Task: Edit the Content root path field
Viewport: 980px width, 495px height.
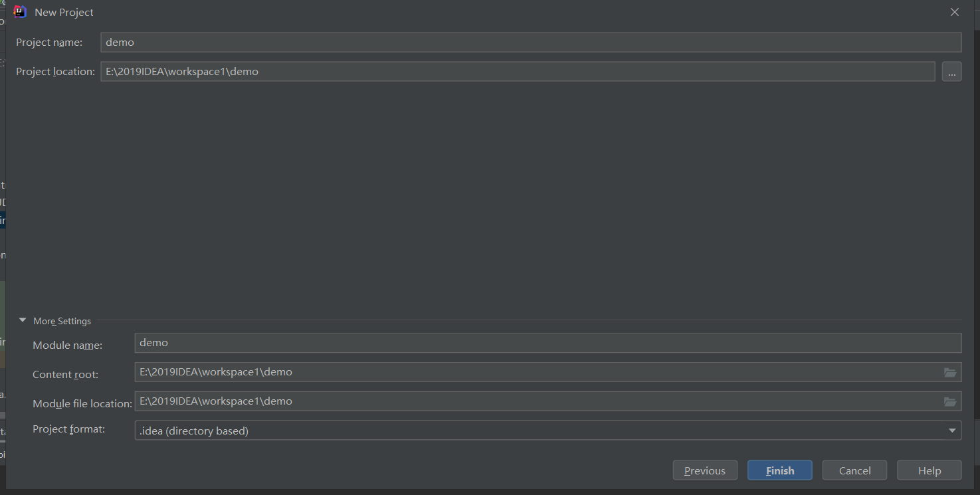Action: pos(548,372)
